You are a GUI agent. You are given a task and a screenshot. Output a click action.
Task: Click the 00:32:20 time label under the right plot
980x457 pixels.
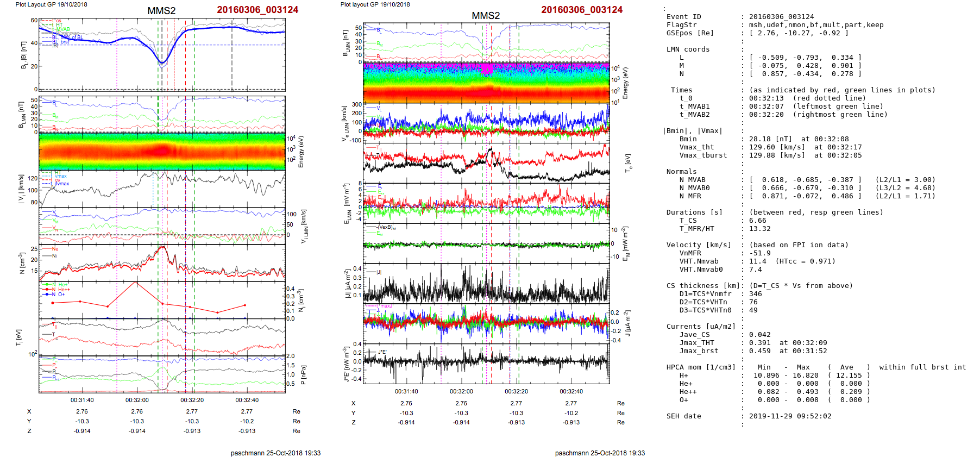pos(516,391)
